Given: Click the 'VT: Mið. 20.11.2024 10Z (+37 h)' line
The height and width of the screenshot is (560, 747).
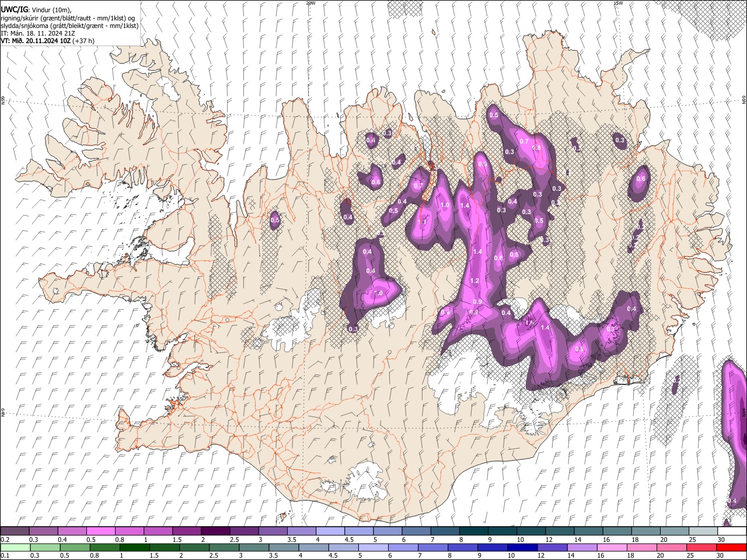Looking at the screenshot, I should click(48, 41).
